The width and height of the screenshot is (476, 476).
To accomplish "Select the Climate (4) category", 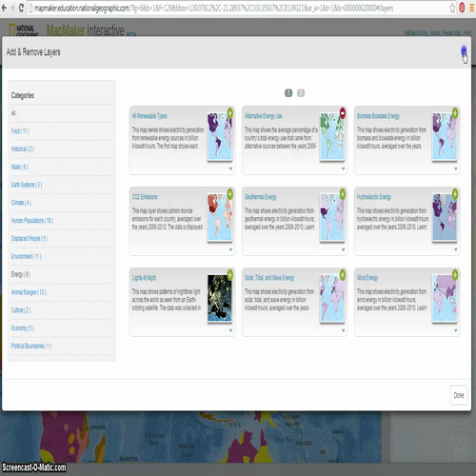I will (x=21, y=203).
